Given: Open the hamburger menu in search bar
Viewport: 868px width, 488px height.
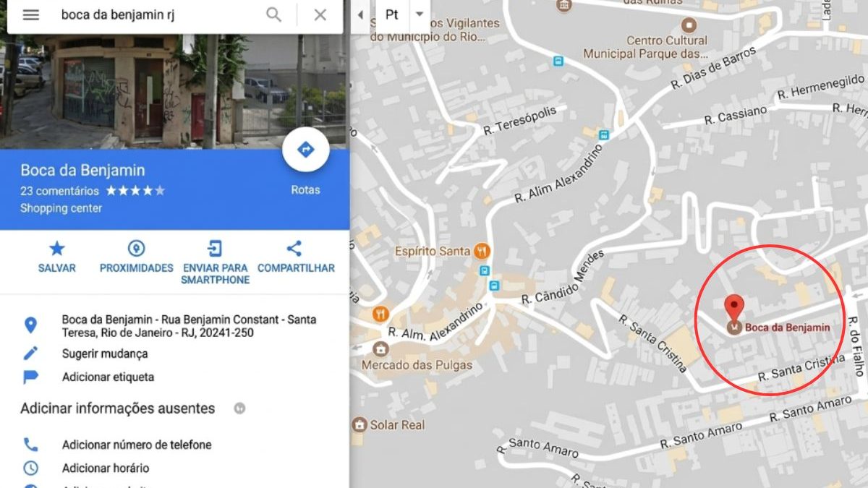Looking at the screenshot, I should 30,14.
